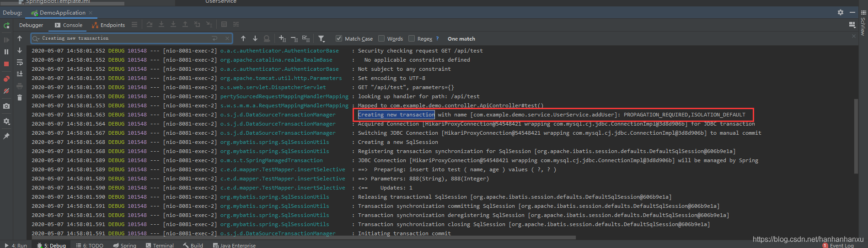Rerun DemoApplication with the green rerun icon
Viewport: 868px width, 248px height.
point(6,26)
